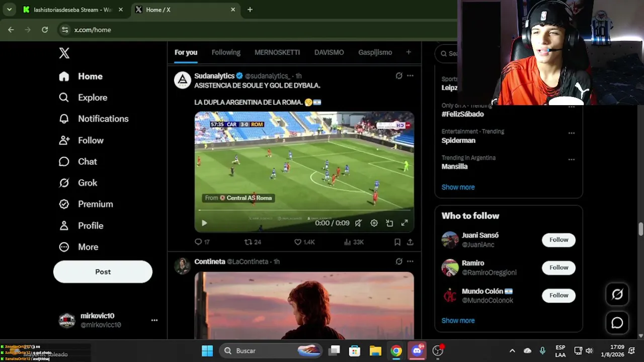Viewport: 644px width, 362px height.
Task: Open Profile in the sidebar
Action: click(x=81, y=226)
